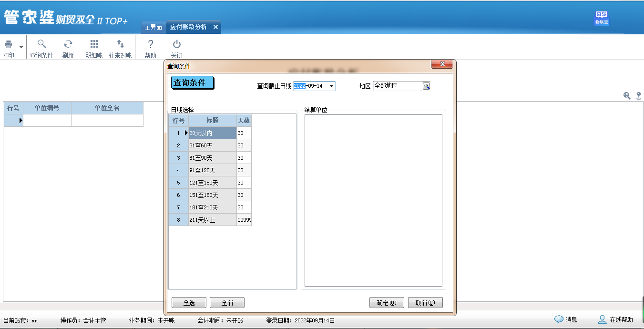Screen dimensions: 644x329
Task: Click the 刷新 refresh icon
Action: click(68, 44)
